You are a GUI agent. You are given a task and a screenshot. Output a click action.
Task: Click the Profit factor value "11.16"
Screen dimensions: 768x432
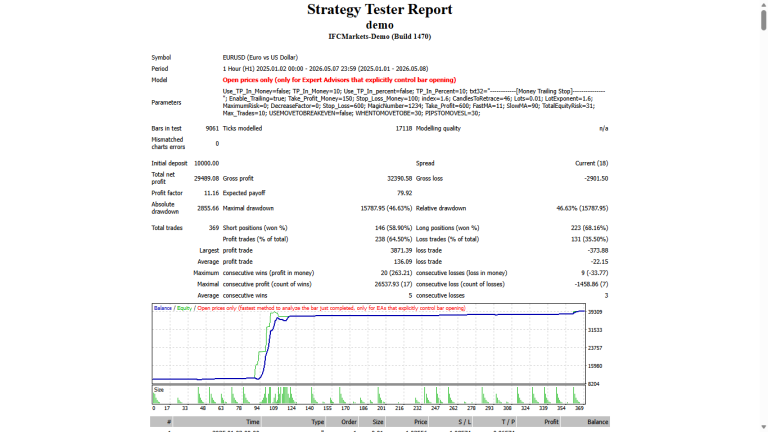[x=211, y=193]
